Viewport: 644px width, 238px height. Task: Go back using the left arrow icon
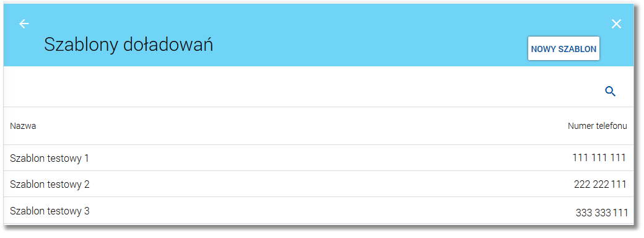click(24, 24)
